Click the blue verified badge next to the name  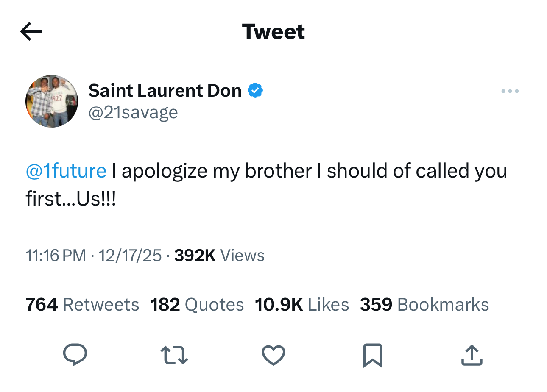pyautogui.click(x=255, y=90)
